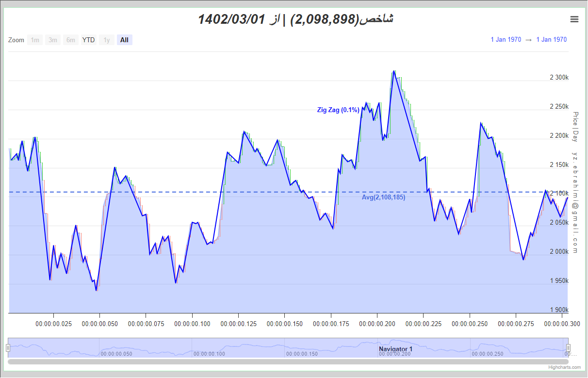Select the 1m zoom range
Viewport: 588px width, 378px height.
coord(35,40)
